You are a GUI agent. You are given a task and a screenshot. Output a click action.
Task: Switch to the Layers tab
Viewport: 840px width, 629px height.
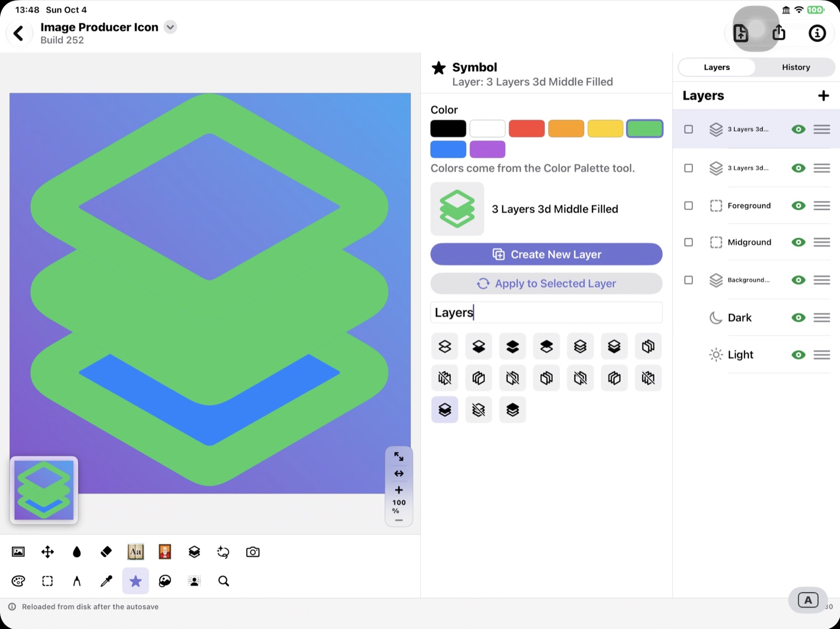coord(717,67)
